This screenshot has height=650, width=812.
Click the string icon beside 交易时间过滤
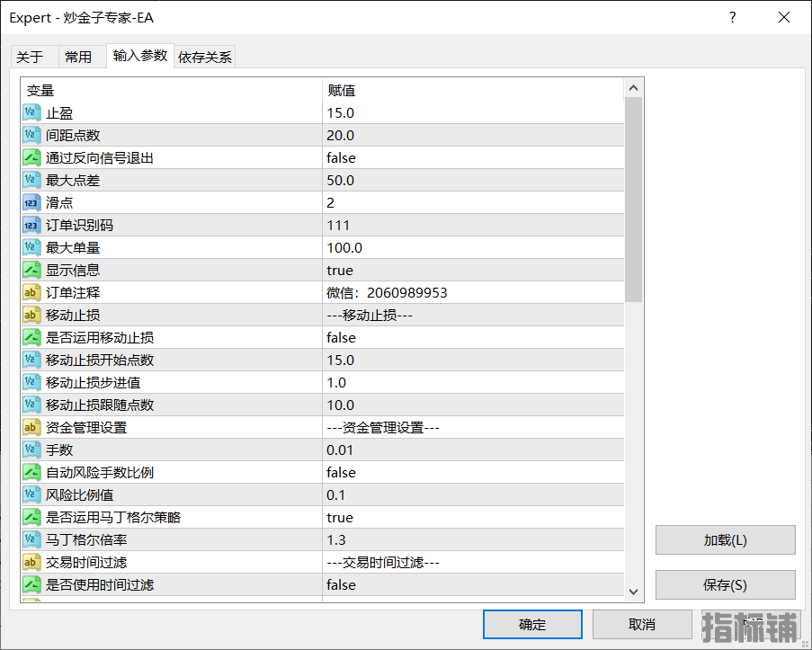31,562
